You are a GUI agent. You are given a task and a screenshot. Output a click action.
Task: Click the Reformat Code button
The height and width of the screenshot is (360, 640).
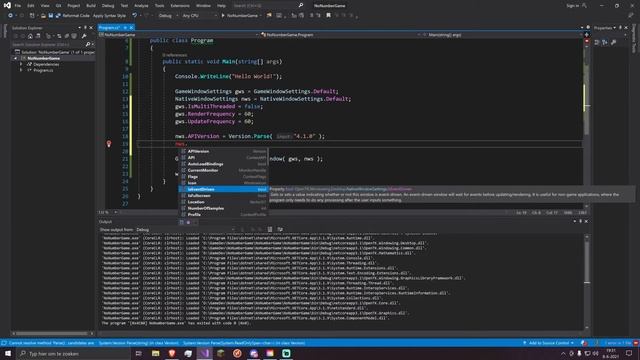[x=76, y=16]
